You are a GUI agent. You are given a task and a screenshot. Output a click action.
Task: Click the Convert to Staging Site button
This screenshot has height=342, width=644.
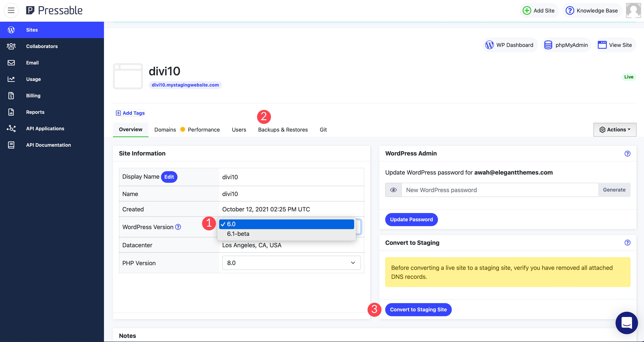[419, 310]
